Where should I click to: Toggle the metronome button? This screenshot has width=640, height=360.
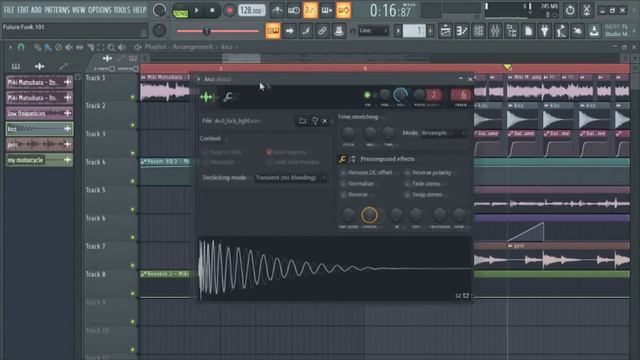click(x=277, y=11)
